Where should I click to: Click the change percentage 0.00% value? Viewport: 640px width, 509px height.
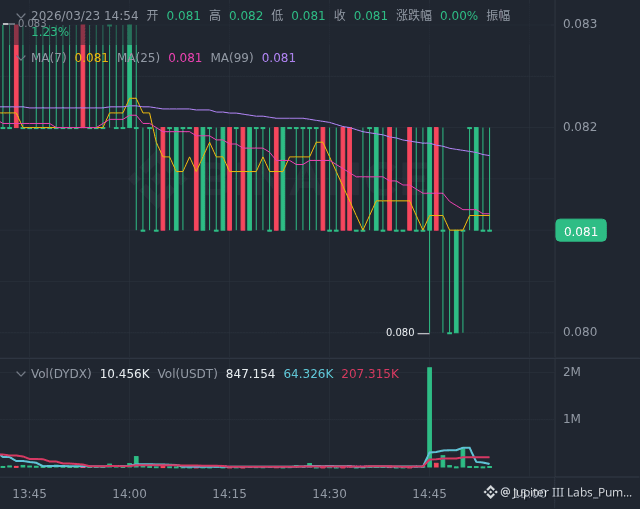459,16
